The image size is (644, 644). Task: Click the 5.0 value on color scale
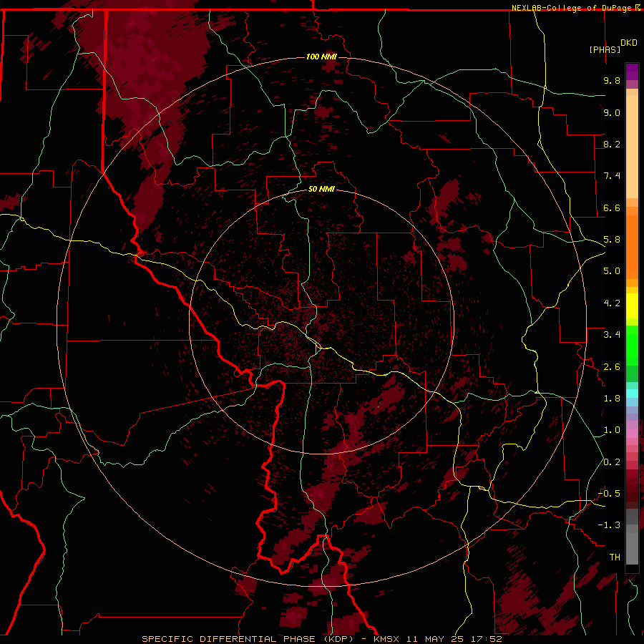[x=612, y=271]
